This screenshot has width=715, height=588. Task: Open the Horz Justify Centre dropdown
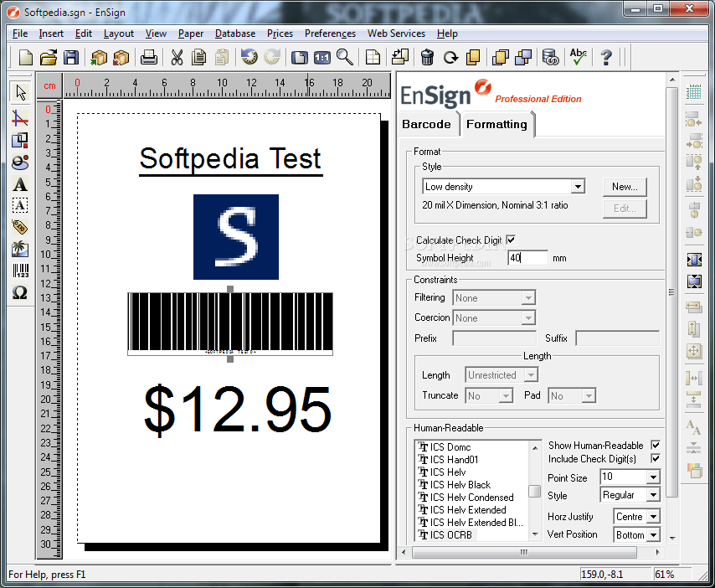tap(653, 516)
